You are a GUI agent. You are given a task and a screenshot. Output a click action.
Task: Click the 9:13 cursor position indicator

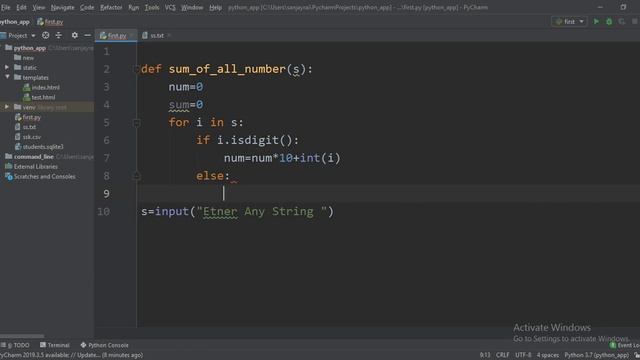(485, 355)
